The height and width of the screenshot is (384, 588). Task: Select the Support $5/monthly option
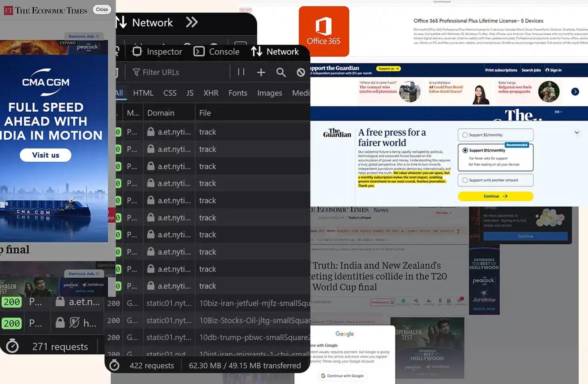point(495,135)
